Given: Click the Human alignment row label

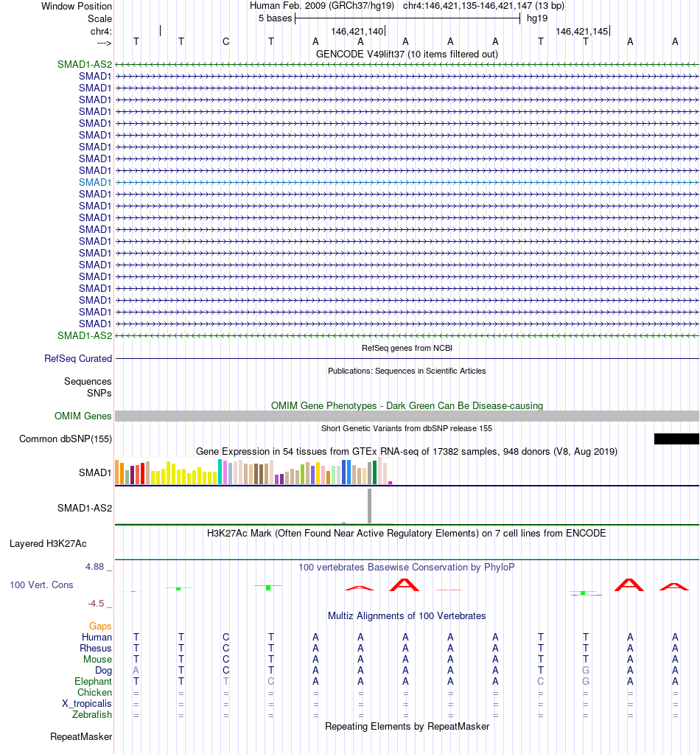Looking at the screenshot, I should [x=97, y=637].
